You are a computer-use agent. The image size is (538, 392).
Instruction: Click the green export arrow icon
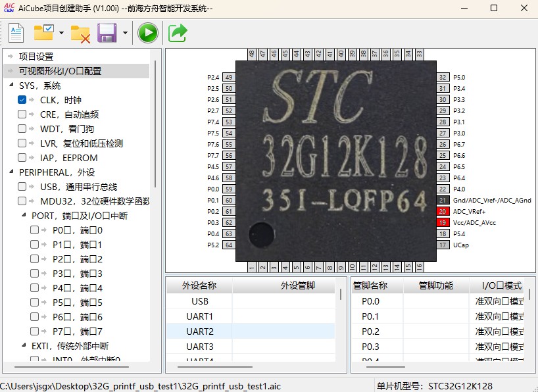tap(178, 33)
